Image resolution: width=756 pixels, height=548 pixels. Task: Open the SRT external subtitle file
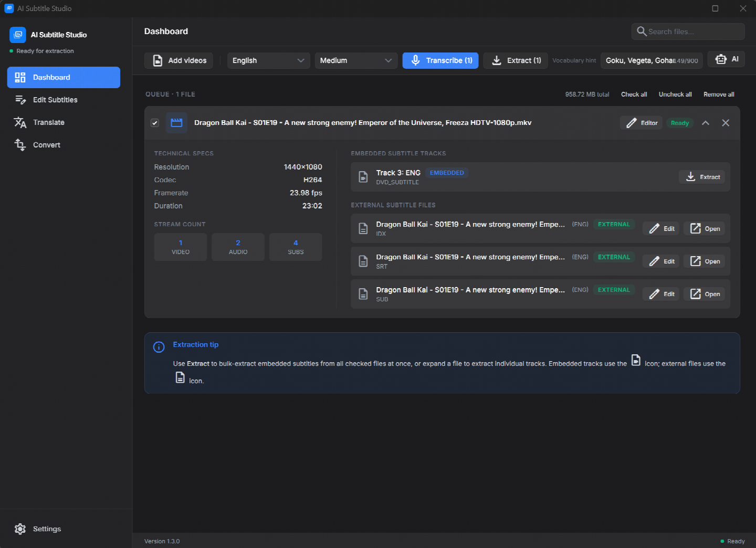704,261
